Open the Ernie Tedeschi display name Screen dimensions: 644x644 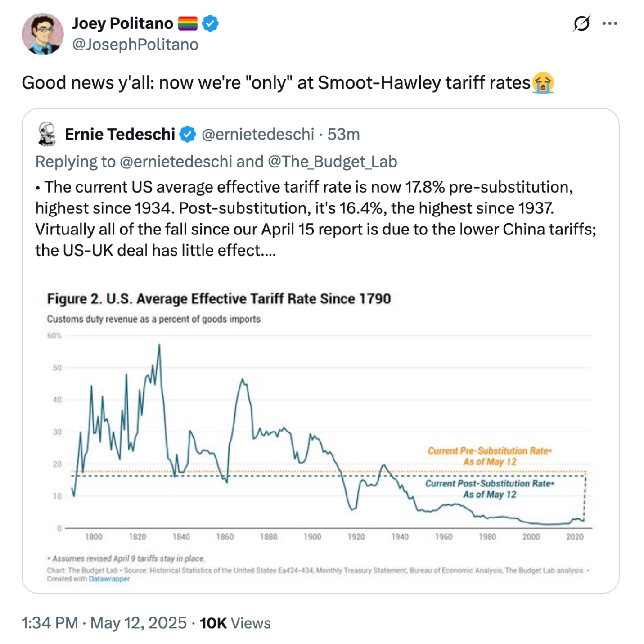pos(120,134)
